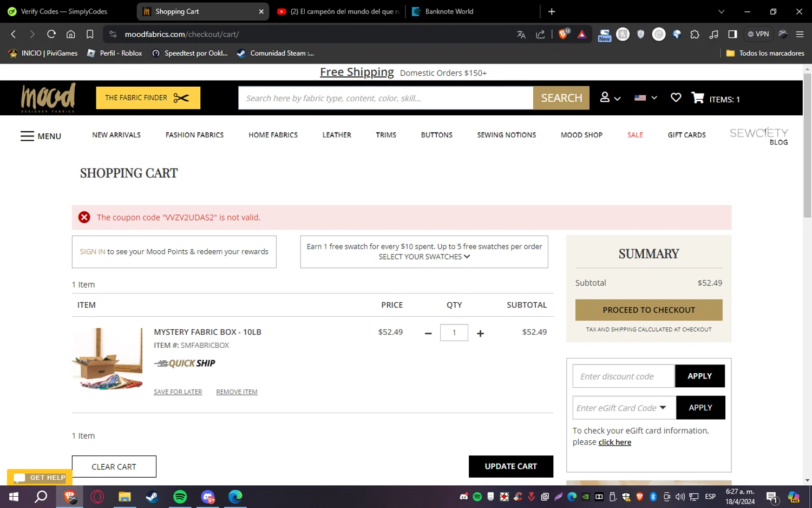Click the quantity input field

point(454,333)
